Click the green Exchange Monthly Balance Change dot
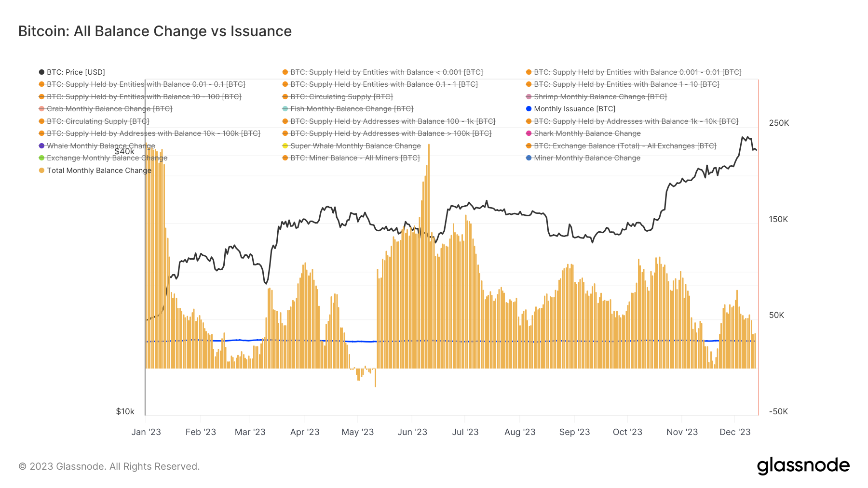This screenshot has height=488, width=868. (41, 158)
